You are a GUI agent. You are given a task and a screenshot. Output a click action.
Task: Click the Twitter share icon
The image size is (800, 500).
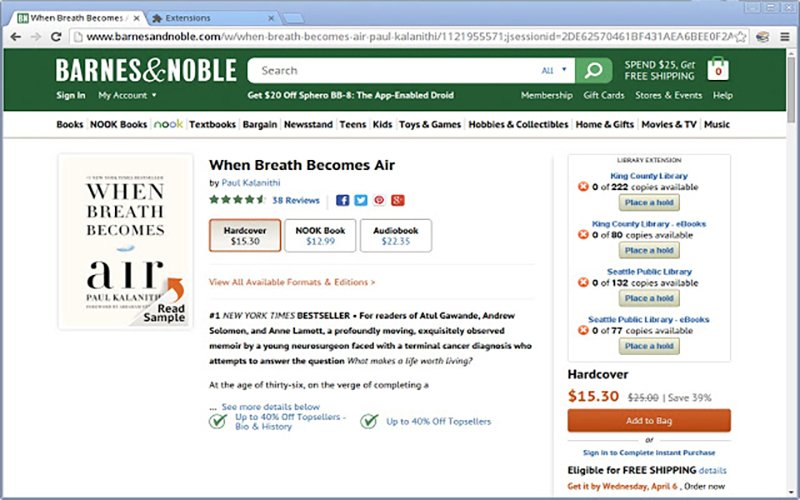(x=361, y=200)
